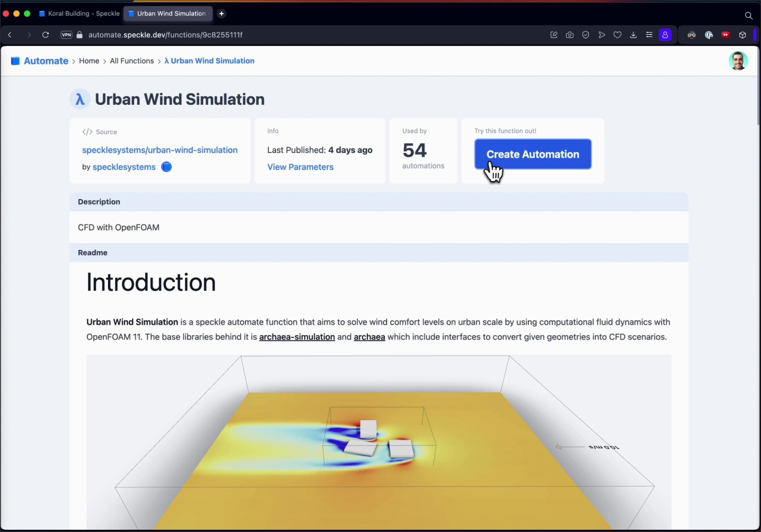Screen dimensions: 761x532
Task: Click the lambda function icon beside title
Action: [x=80, y=99]
